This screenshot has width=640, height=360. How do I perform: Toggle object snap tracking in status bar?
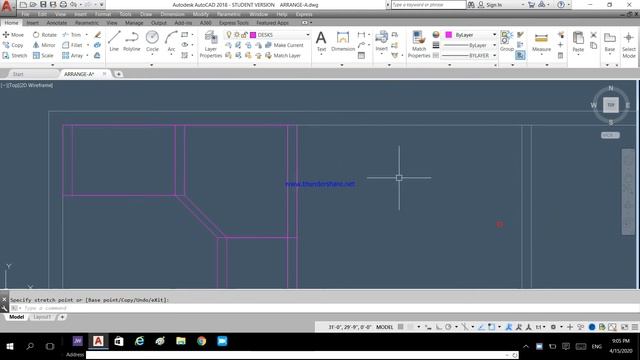(x=481, y=327)
